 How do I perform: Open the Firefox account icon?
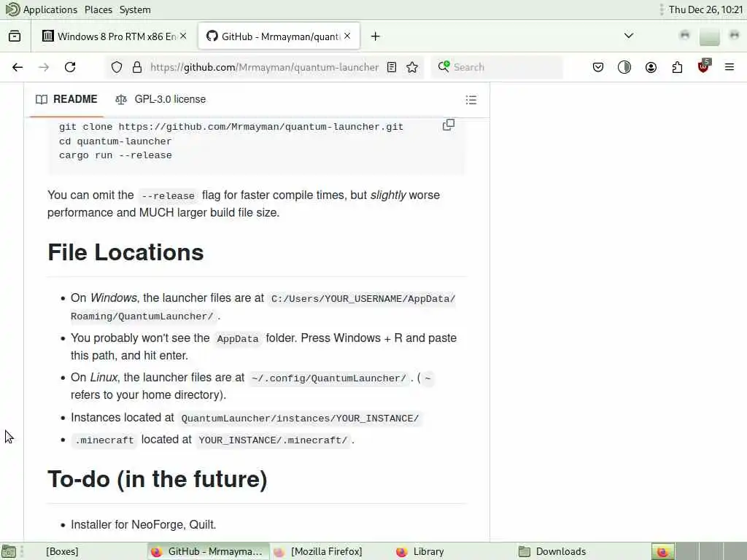pos(651,67)
